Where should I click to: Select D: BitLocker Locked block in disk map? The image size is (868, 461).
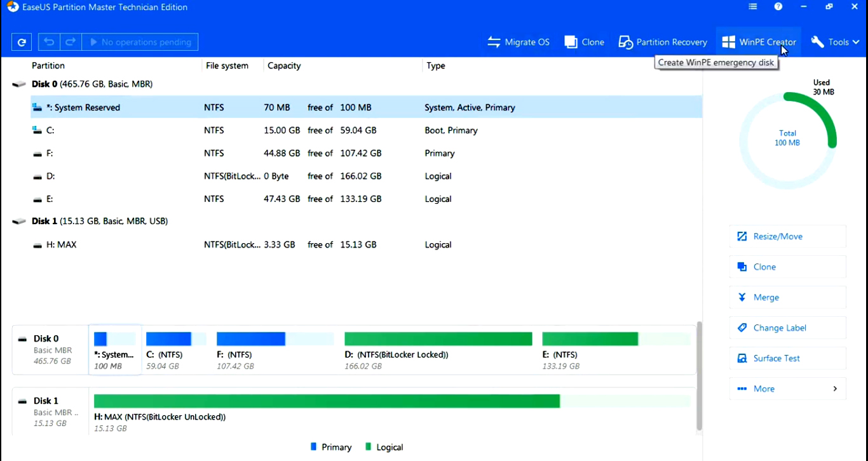pos(438,351)
